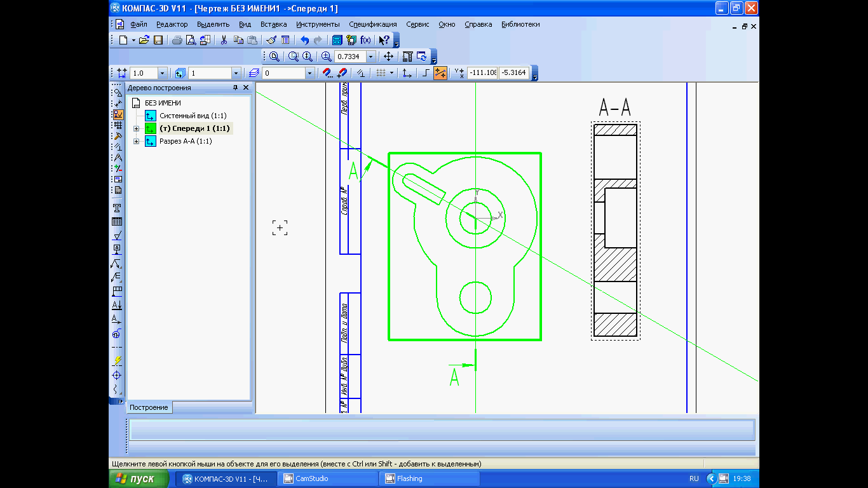
Task: Open the Инструменты menu
Action: pos(318,24)
